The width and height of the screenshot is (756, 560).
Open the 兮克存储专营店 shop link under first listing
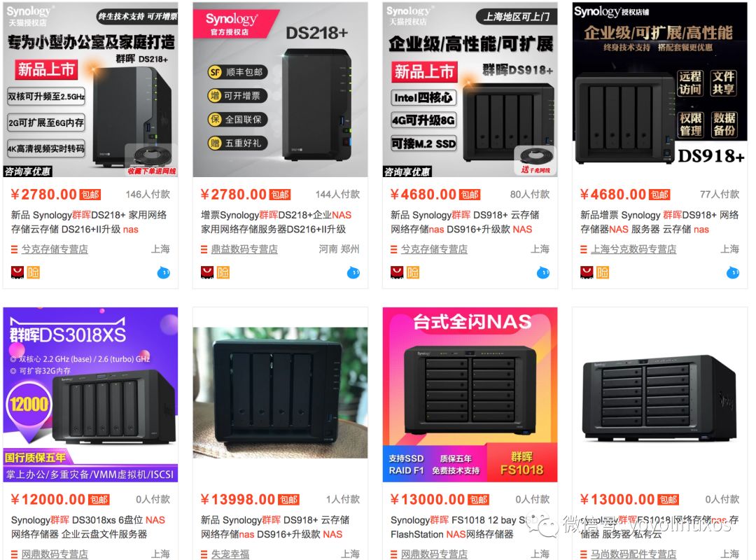pyautogui.click(x=55, y=249)
